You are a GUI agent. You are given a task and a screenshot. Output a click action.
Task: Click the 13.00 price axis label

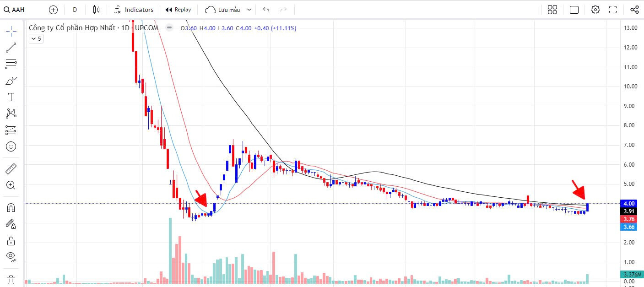630,28
